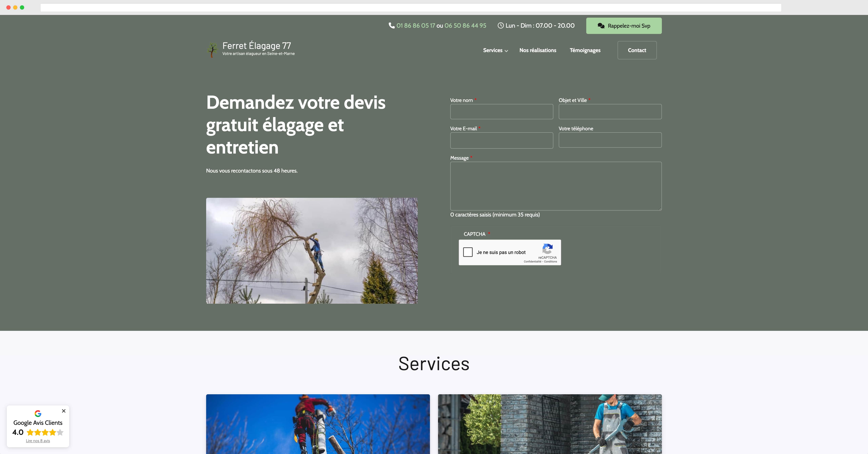Click the chat bubbles icon on Rappelez-moi
The image size is (868, 454).
[x=601, y=26]
